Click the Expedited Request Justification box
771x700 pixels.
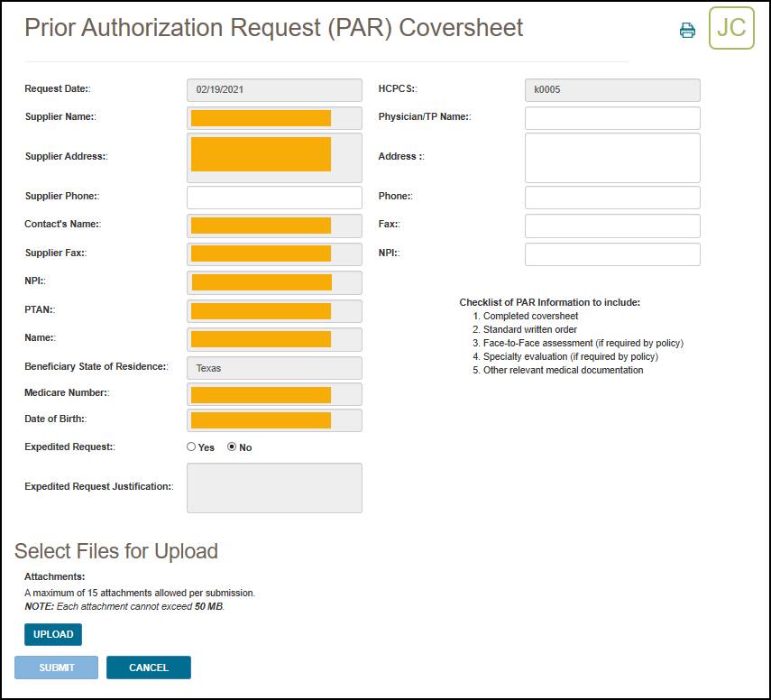[273, 487]
